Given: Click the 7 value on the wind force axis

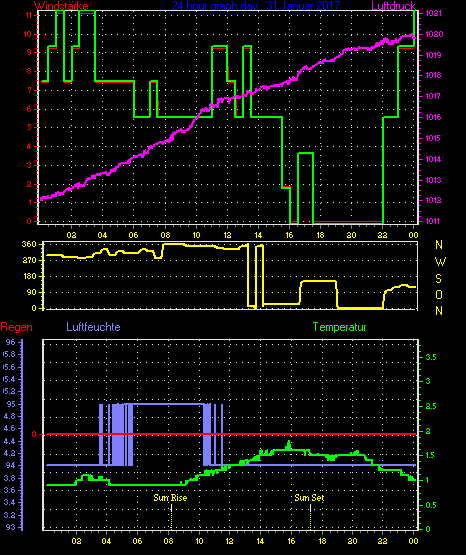Looking at the screenshot, I should 29,90.
